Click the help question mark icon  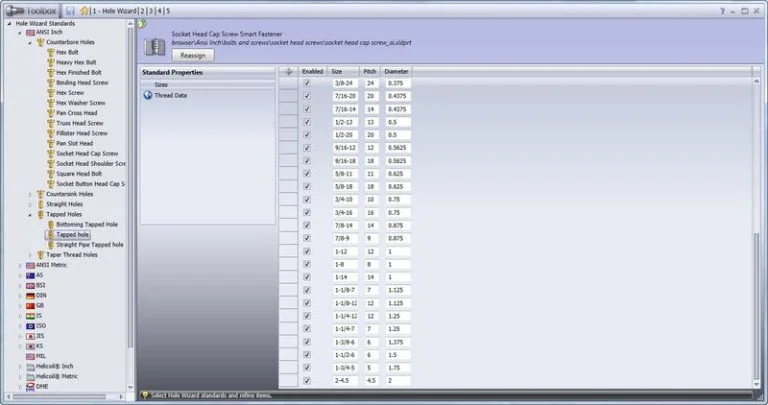click(x=722, y=10)
